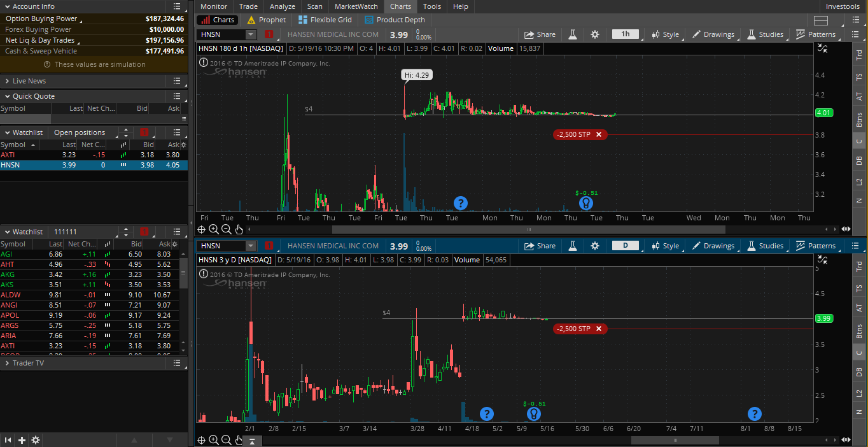Zoom in on lower daily chart

pos(214,441)
